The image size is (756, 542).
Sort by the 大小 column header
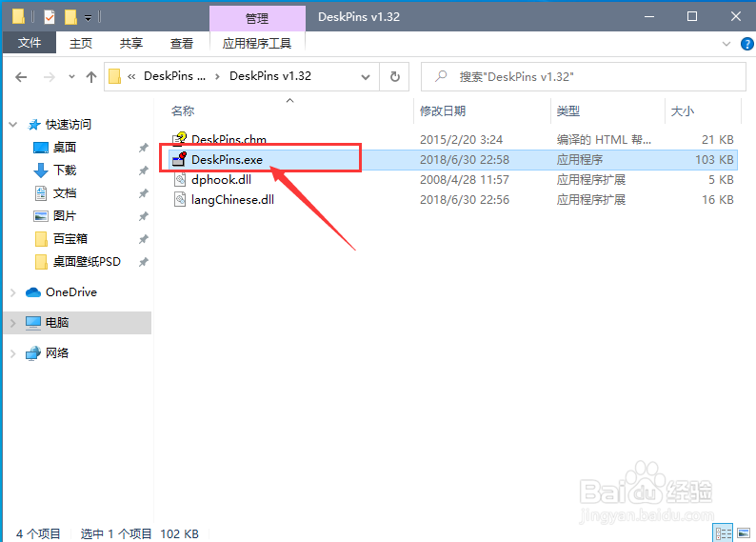(x=683, y=110)
